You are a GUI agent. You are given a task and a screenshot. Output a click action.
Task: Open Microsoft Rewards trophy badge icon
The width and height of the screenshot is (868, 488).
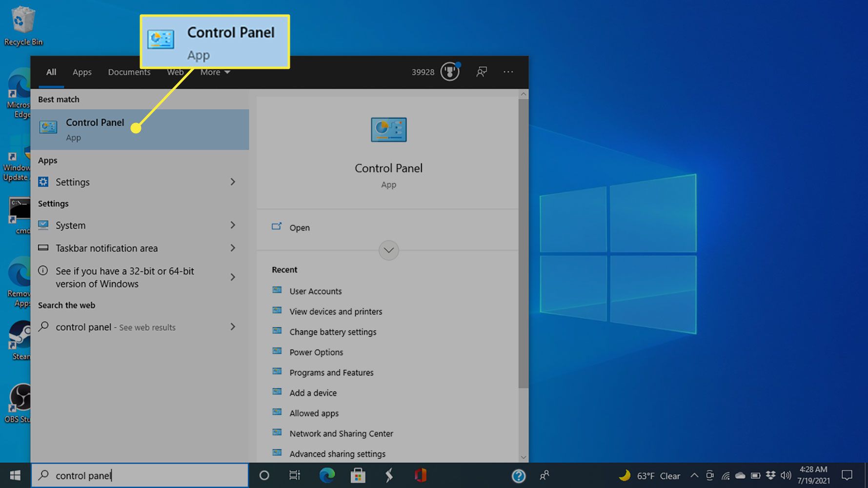click(x=450, y=72)
